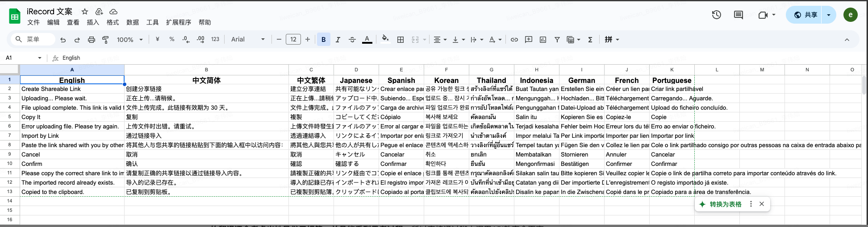Viewport: 868px width, 227px height.
Task: Open the account avatar e
Action: click(851, 15)
